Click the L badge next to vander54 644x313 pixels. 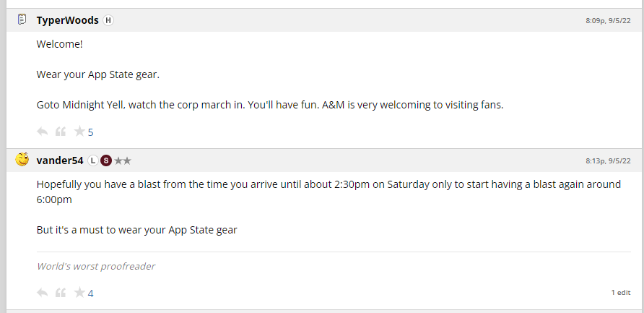93,160
